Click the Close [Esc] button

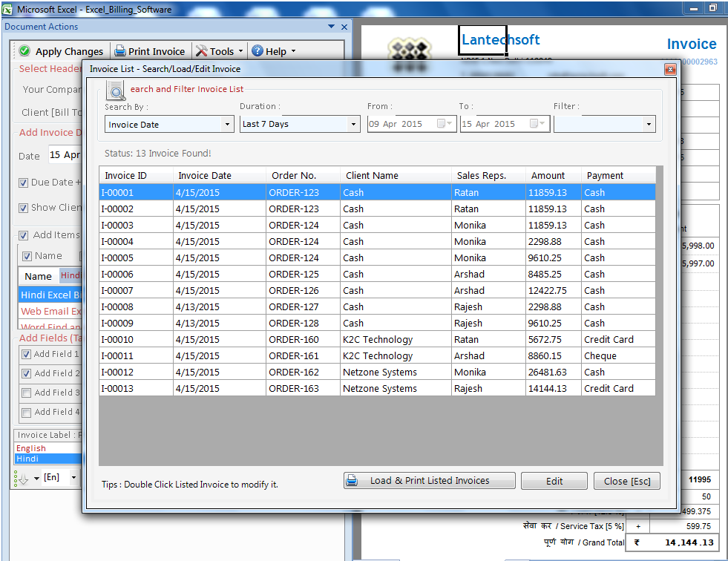tap(627, 481)
